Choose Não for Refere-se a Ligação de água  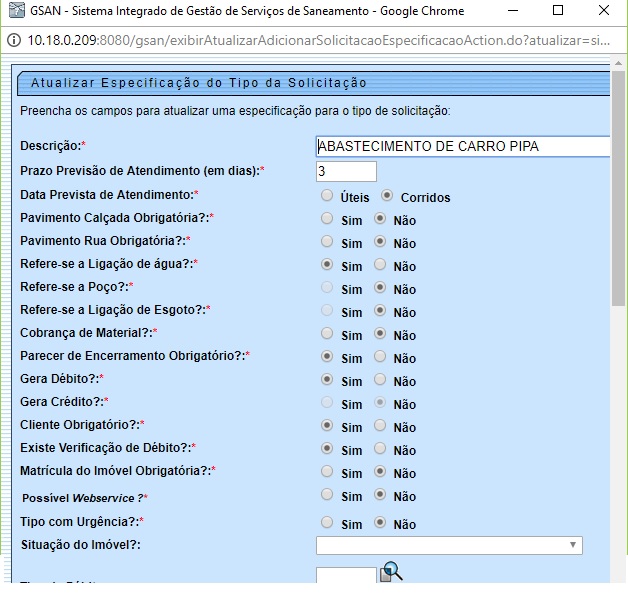click(x=380, y=265)
